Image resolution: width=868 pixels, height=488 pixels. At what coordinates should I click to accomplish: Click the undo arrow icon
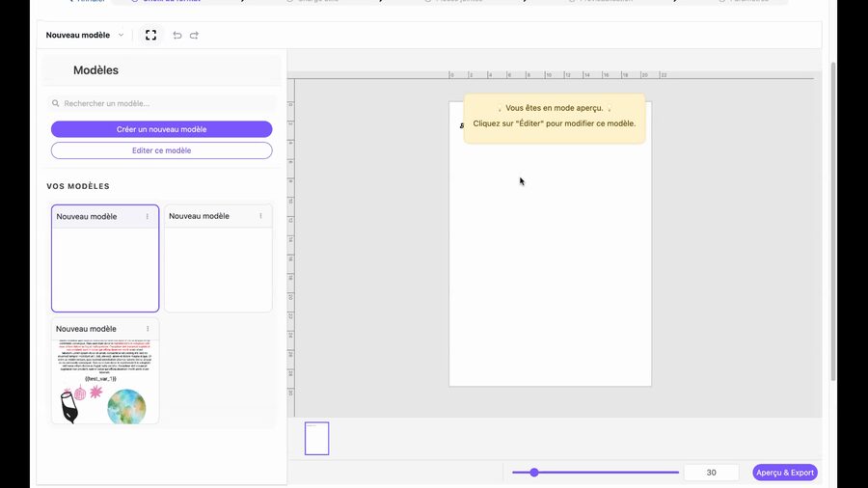click(x=177, y=36)
